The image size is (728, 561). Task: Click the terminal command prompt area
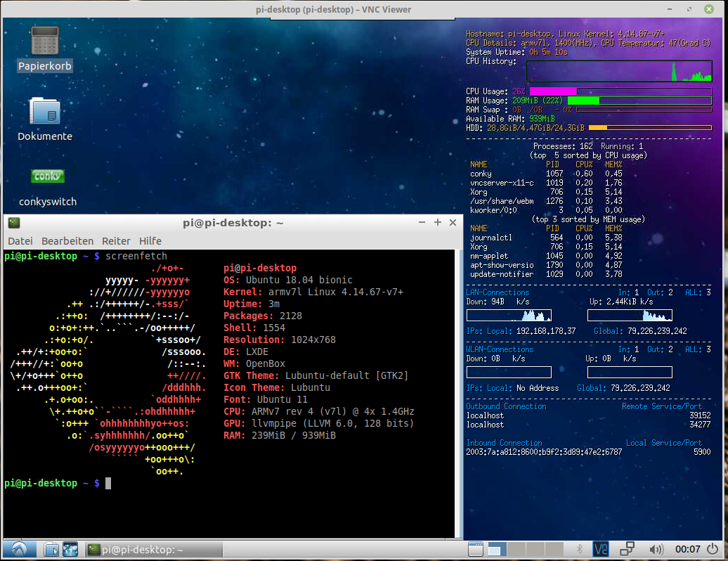click(108, 483)
